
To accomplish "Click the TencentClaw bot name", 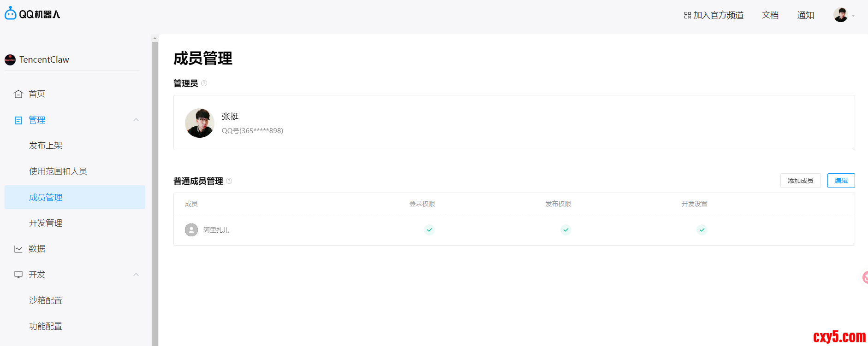I will coord(44,59).
